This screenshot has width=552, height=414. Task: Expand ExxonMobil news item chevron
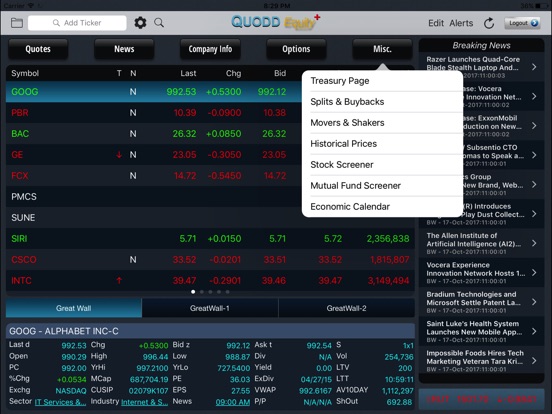[x=534, y=126]
